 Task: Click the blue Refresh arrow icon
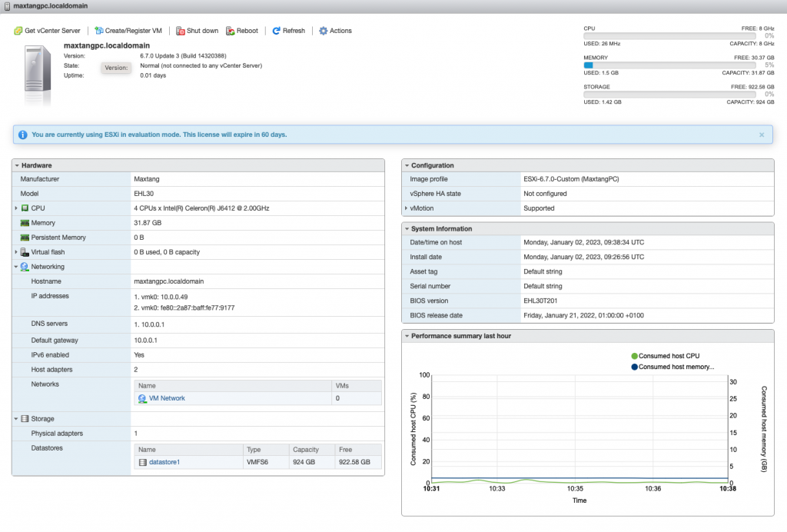(276, 31)
